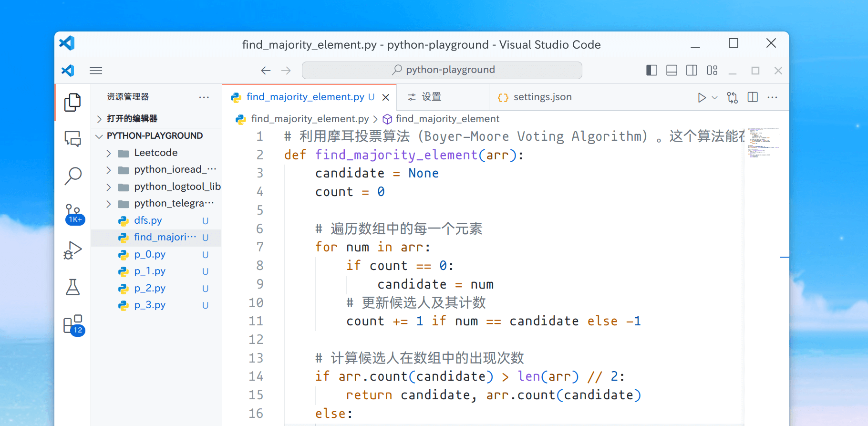The width and height of the screenshot is (868, 426).
Task: Toggle the primary side bar visibility
Action: coord(651,71)
